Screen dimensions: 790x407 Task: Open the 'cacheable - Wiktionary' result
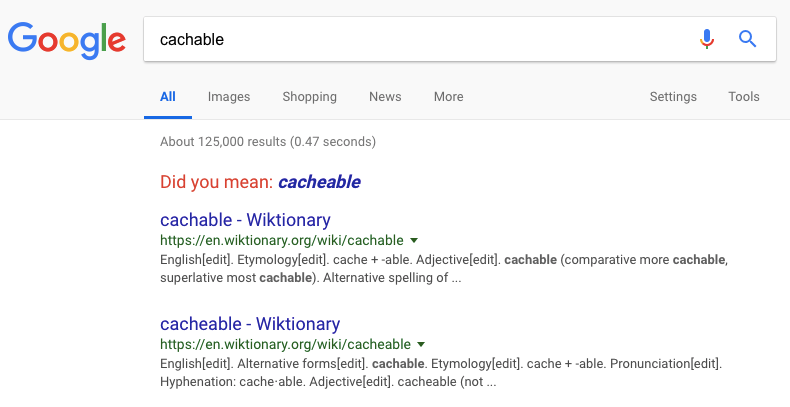tap(250, 324)
